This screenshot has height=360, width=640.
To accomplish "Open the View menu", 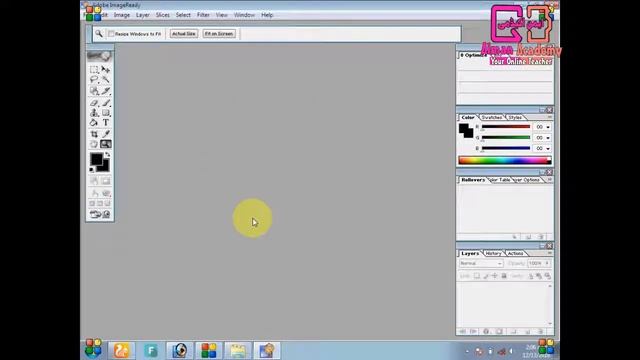I will click(x=222, y=15).
